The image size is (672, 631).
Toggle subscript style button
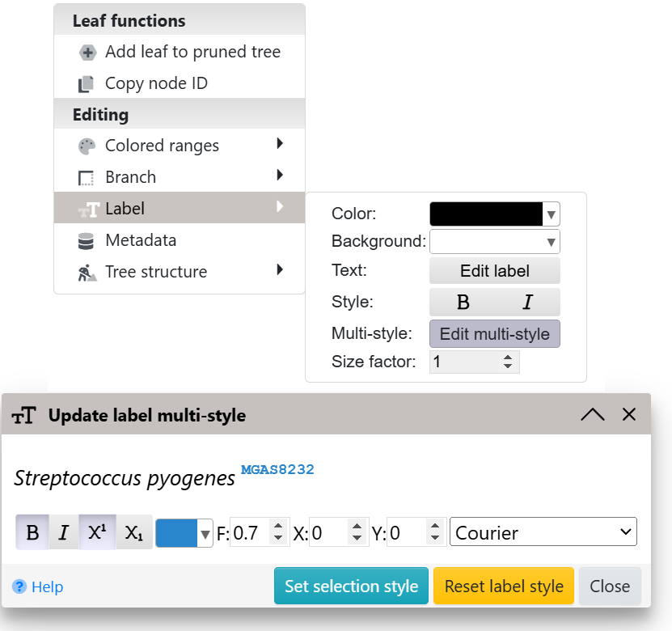point(133,533)
